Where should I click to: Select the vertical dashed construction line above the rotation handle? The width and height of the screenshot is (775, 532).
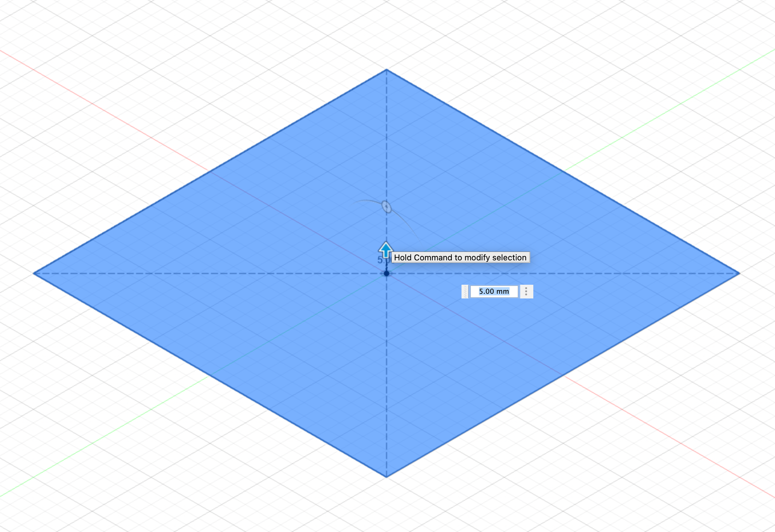[387, 133]
